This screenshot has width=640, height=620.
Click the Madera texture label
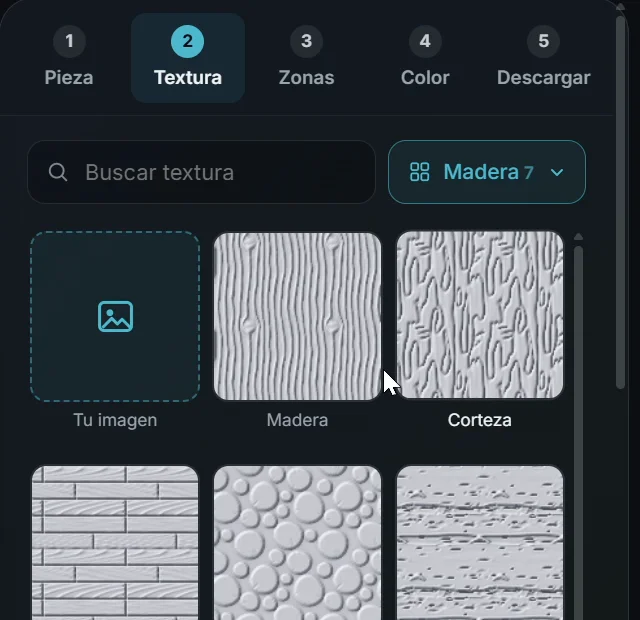297,420
